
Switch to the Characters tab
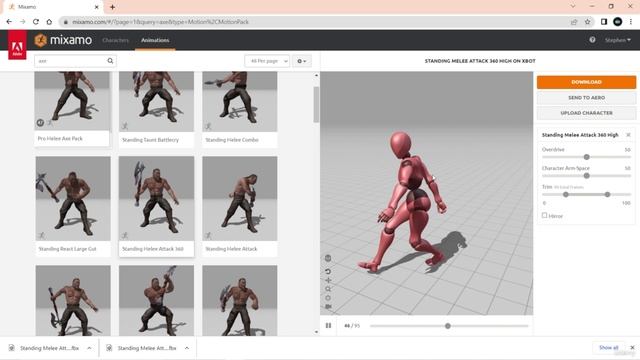pos(116,40)
